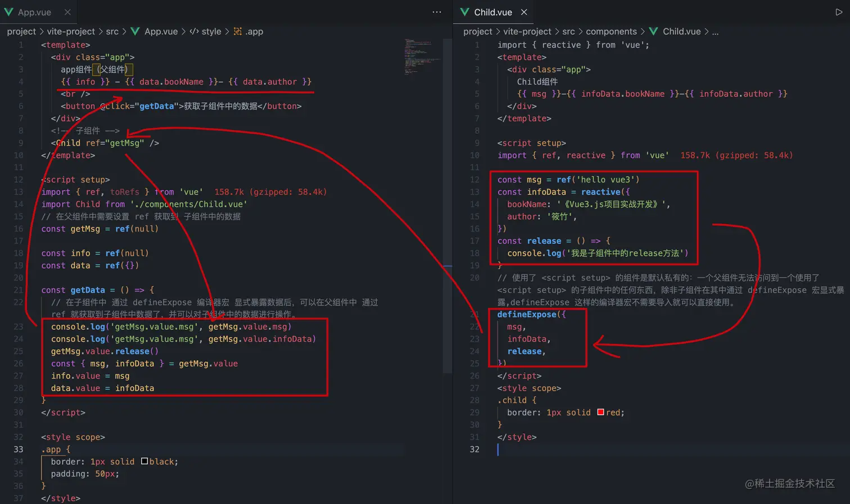This screenshot has width=850, height=504.
Task: Open the red color swatch in Child.vue
Action: coord(600,412)
